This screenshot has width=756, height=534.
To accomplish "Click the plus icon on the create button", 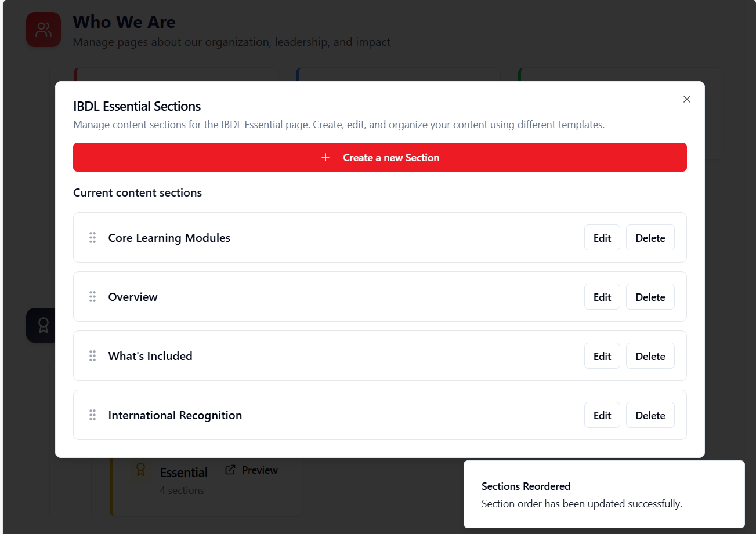I will pos(325,157).
